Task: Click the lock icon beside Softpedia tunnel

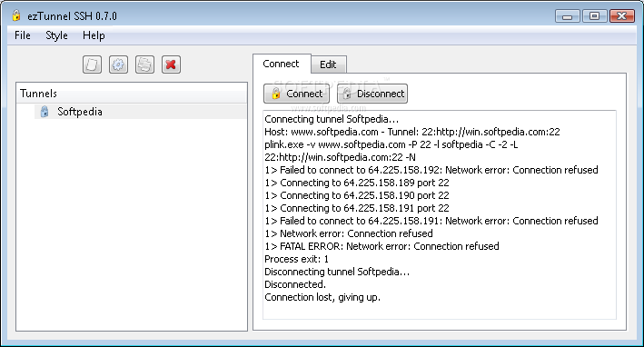Action: point(45,112)
